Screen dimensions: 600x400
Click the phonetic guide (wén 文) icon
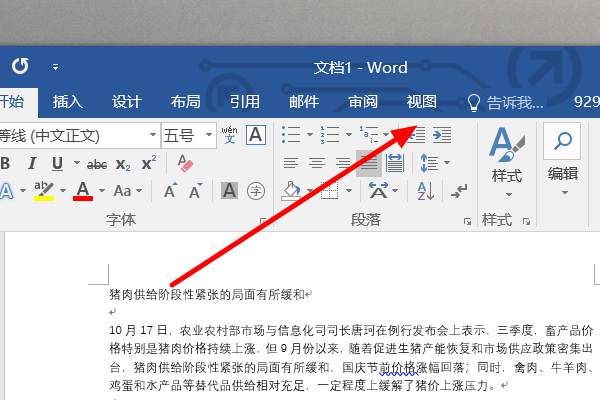[x=229, y=135]
